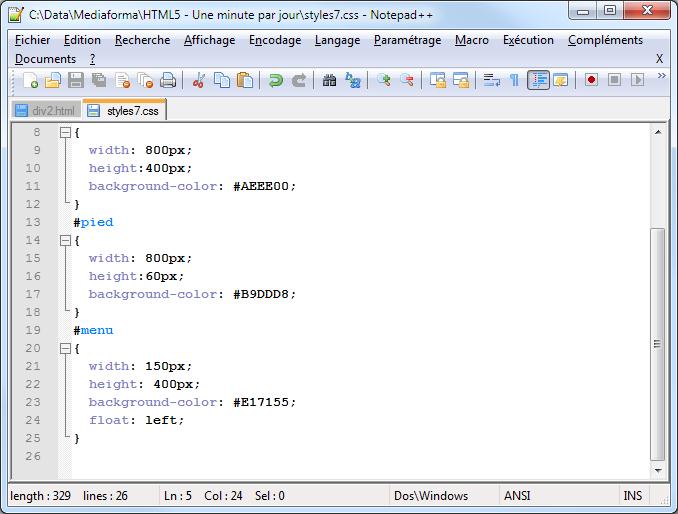This screenshot has width=678, height=514.
Task: Click the Cut scissors icon
Action: [x=199, y=80]
